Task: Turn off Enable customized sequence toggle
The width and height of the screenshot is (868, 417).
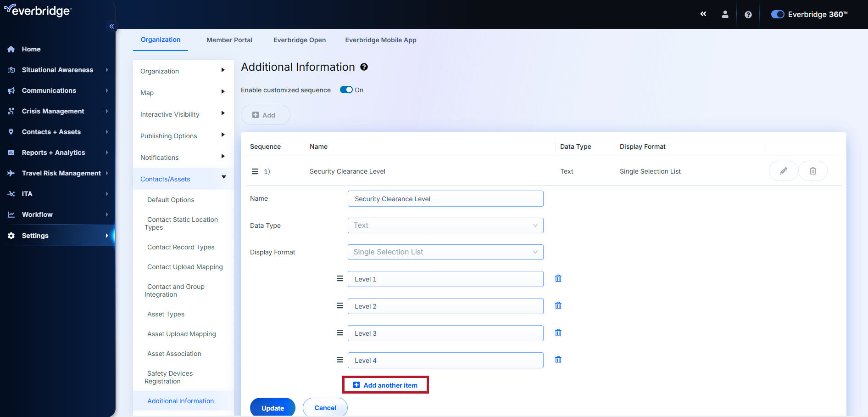Action: point(346,90)
